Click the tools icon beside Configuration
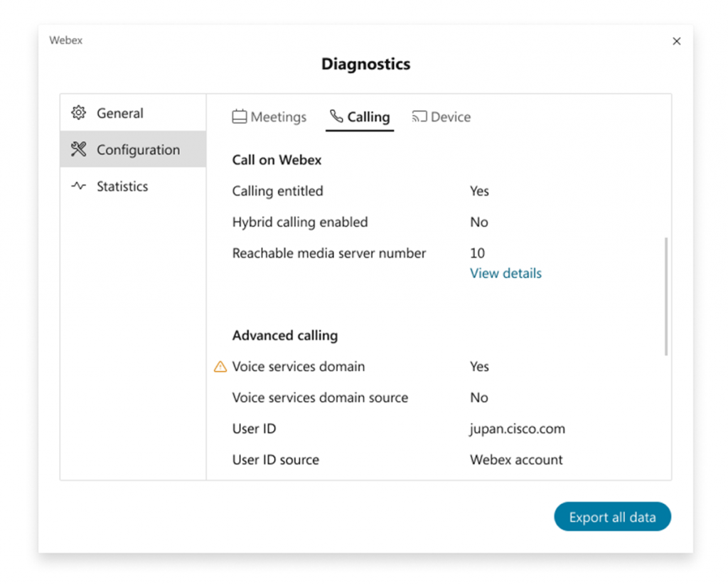 coord(79,150)
